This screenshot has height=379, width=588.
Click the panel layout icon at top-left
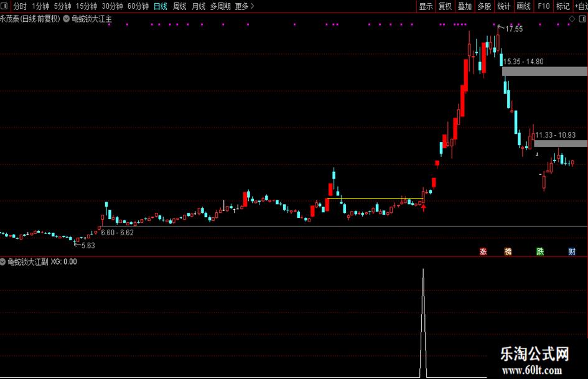click(x=4, y=6)
